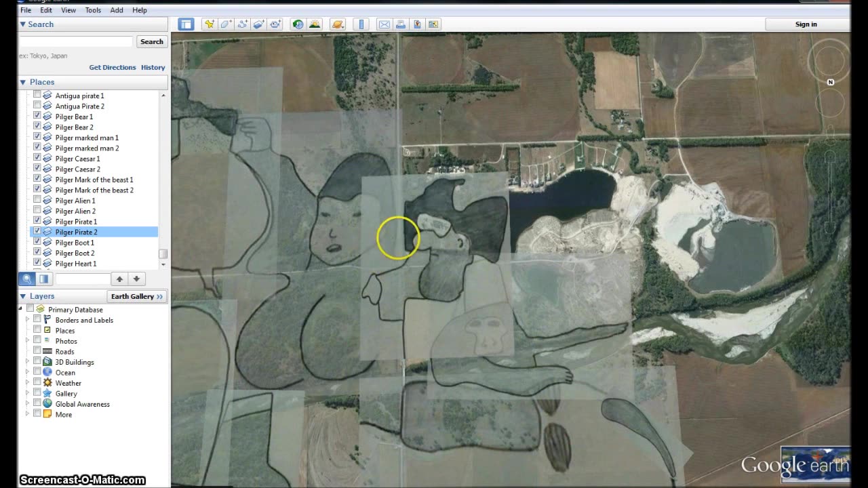Check the Antigua Pirate 2 checkbox
The image size is (868, 488).
click(37, 106)
